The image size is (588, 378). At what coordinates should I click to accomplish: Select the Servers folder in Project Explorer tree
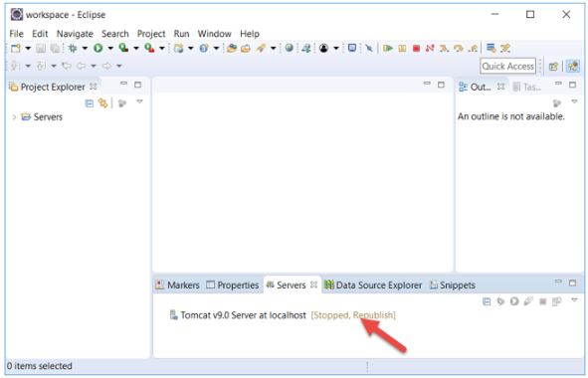point(42,117)
